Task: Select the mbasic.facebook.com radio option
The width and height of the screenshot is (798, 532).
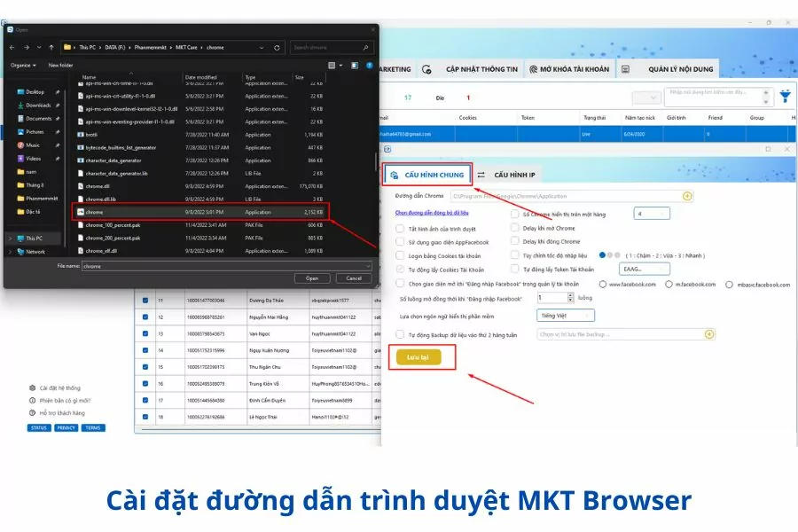Action: click(x=730, y=285)
